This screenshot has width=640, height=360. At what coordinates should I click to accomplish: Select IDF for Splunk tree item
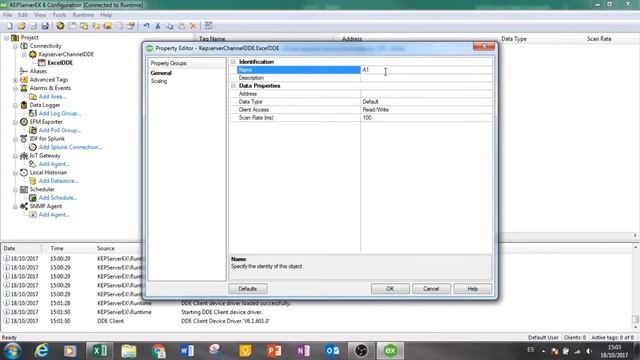coord(47,139)
